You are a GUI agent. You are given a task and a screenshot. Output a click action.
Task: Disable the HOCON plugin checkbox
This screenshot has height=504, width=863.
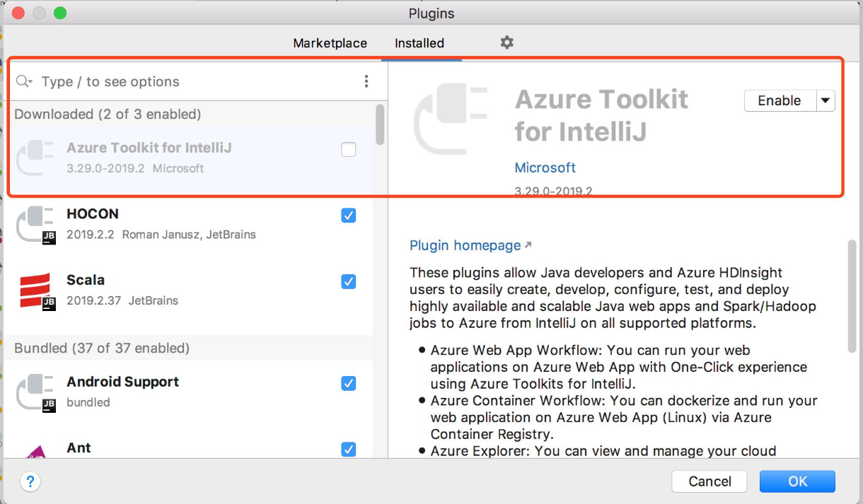click(x=348, y=216)
